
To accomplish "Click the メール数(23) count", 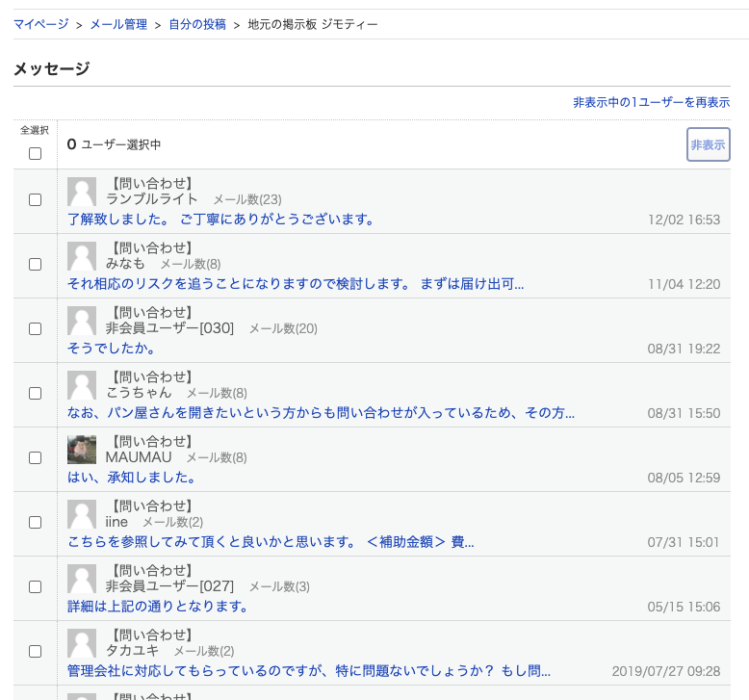I will (247, 199).
